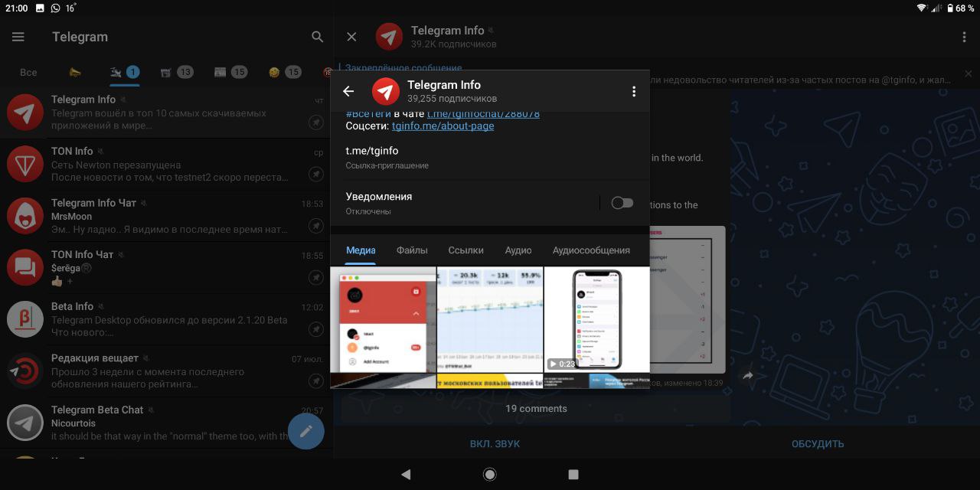Tap the share arrow next to the post
Image resolution: width=980 pixels, height=490 pixels.
(x=748, y=375)
